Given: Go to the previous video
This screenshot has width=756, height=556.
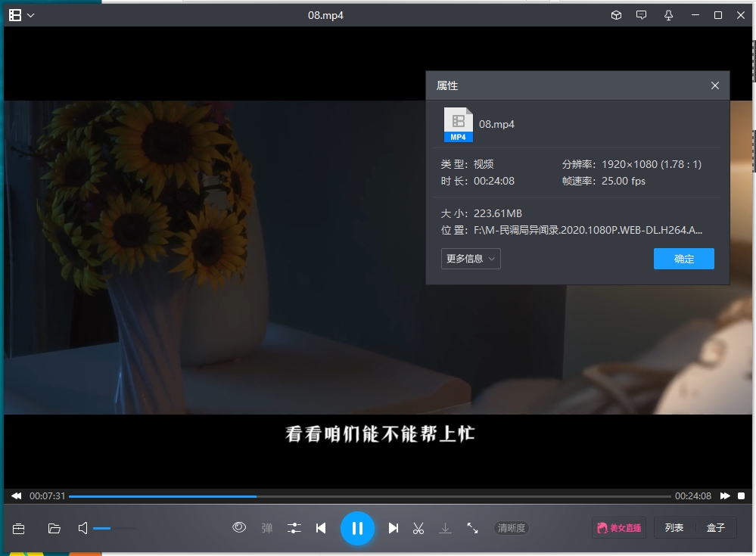Looking at the screenshot, I should pos(321,528).
